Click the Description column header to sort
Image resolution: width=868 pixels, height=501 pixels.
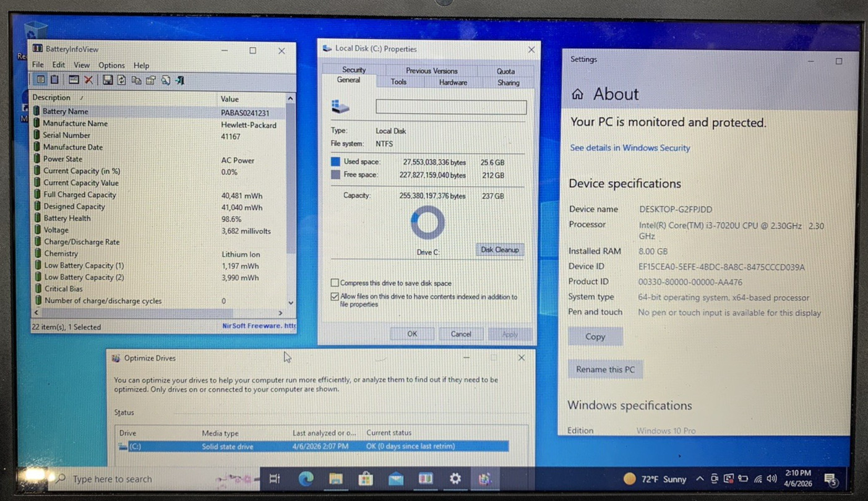point(123,98)
